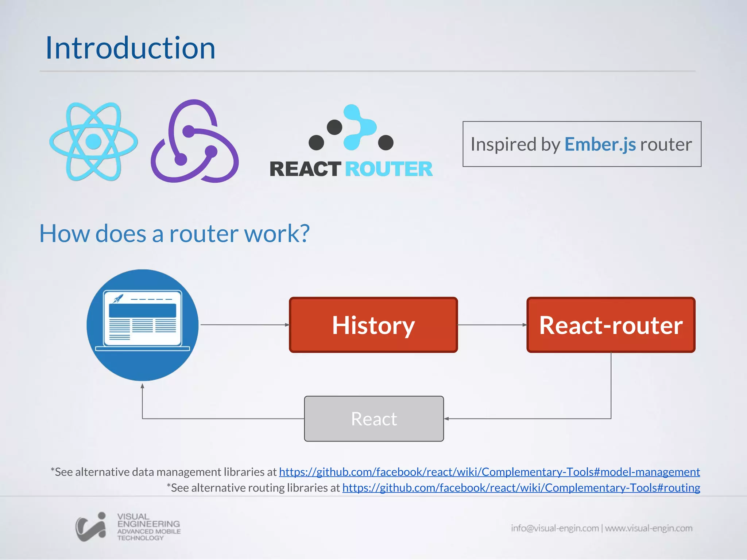Image resolution: width=747 pixels, height=560 pixels.
Task: Click the Visual Engineering swirl logo
Action: pyautogui.click(x=91, y=527)
